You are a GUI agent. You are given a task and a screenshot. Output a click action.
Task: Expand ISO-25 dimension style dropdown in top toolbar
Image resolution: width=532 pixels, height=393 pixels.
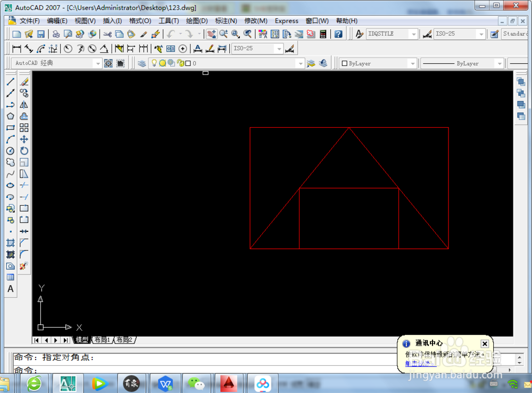coord(481,34)
